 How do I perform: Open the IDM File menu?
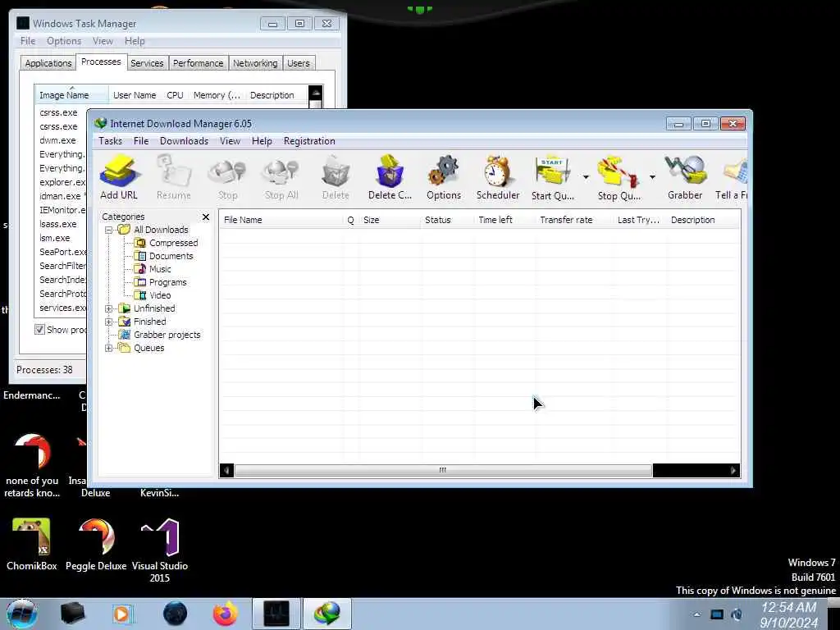[x=141, y=141]
